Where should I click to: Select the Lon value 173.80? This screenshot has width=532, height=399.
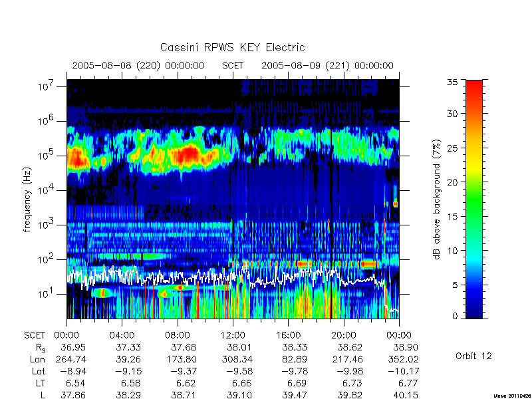point(181,359)
